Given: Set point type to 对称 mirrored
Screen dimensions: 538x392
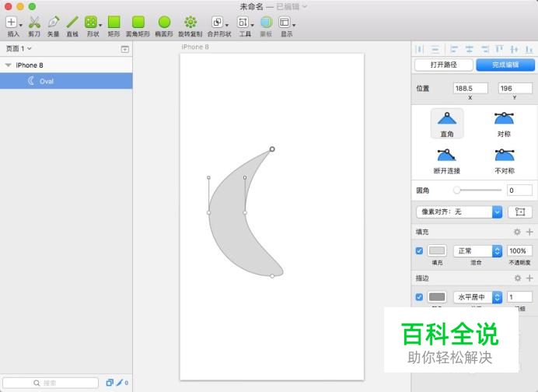Looking at the screenshot, I should coord(504,124).
